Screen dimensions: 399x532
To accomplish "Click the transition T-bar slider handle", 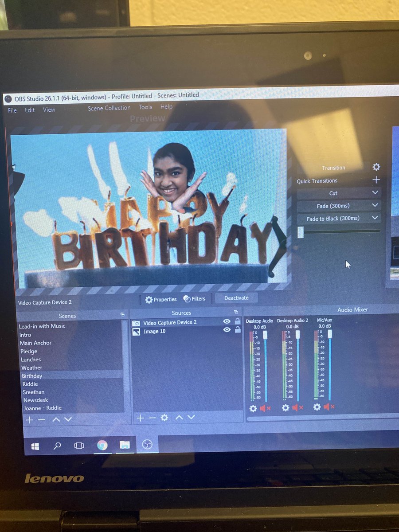I will click(x=301, y=232).
